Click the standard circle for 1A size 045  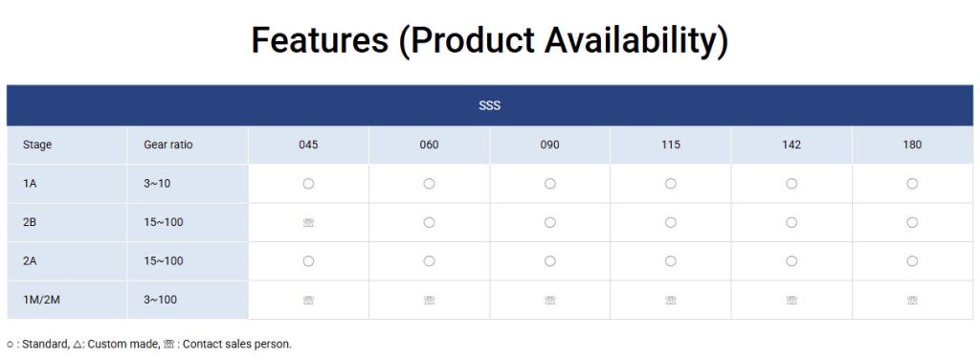click(308, 184)
